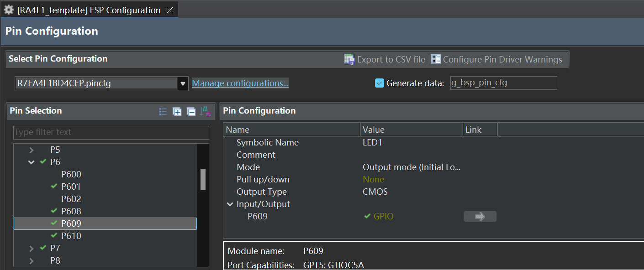Click the Pin Selection scrollbar thumb
This screenshot has width=644, height=270.
pyautogui.click(x=203, y=179)
